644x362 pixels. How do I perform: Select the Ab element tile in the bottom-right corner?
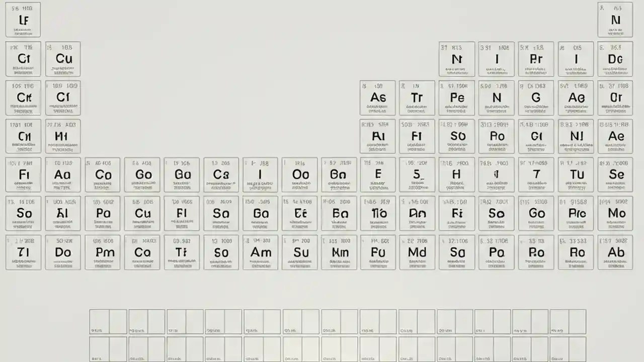click(616, 252)
